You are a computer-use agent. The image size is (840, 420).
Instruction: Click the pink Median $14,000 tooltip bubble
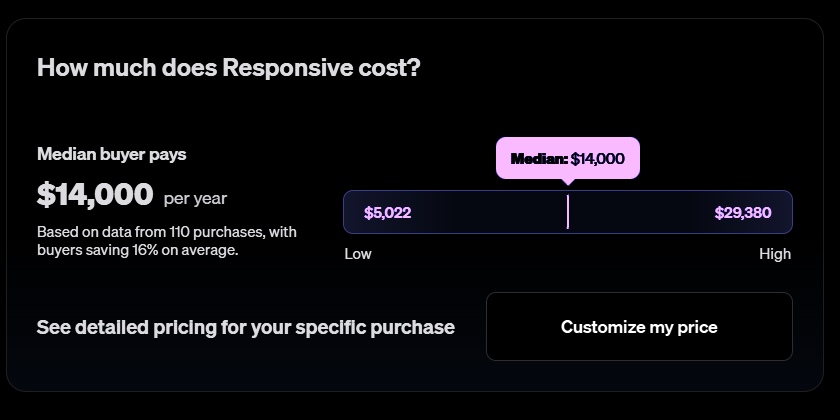click(x=567, y=158)
